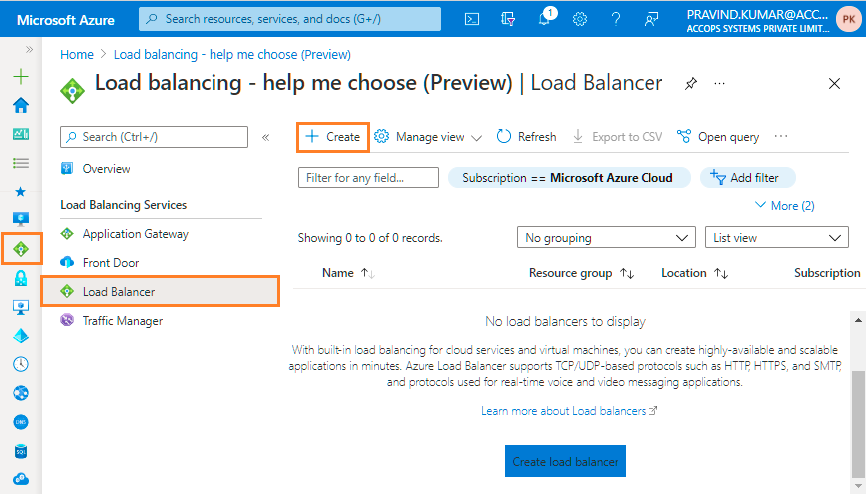866x494 pixels.
Task: Click the Create load balancer button
Action: 565,461
